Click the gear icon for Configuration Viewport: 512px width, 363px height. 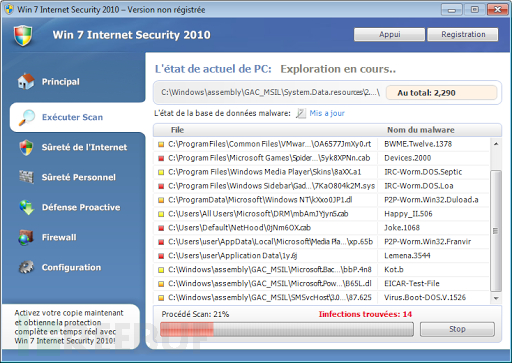point(26,267)
